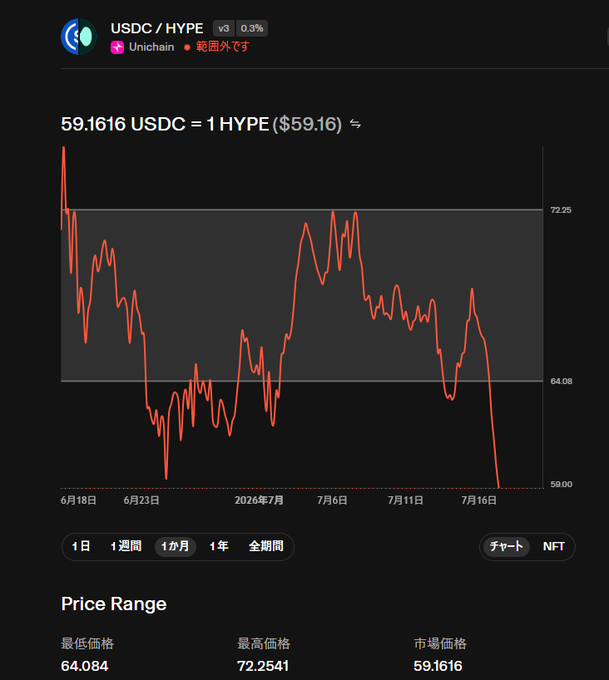Viewport: 609px width, 680px height.
Task: Click the 7月16日 date label
Action: click(x=479, y=500)
